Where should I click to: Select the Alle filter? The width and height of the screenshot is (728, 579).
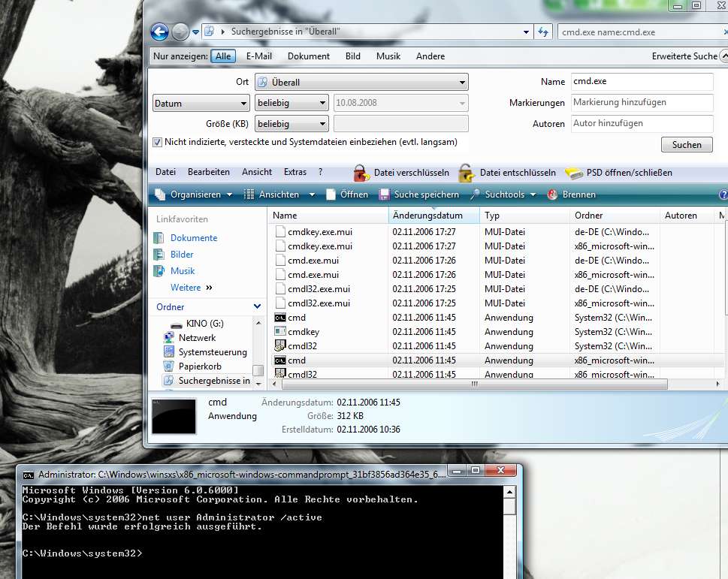pos(223,56)
